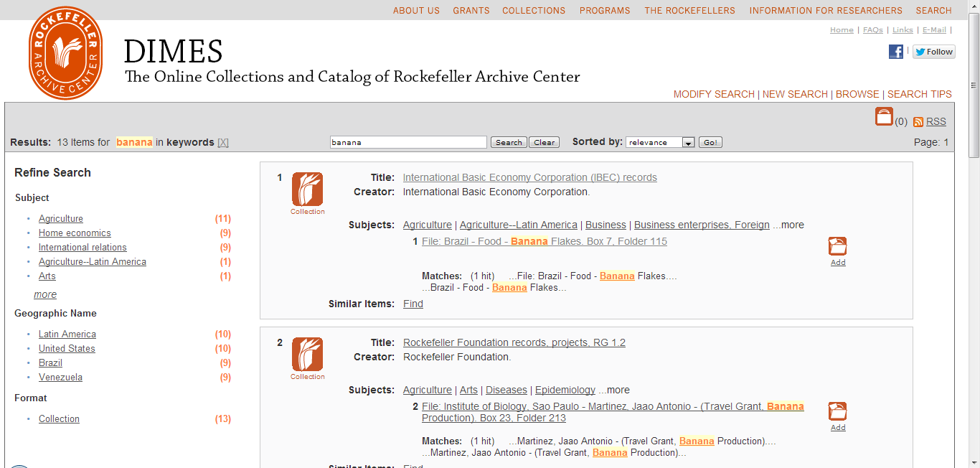The height and width of the screenshot is (468, 980).
Task: Open the Grants menu
Action: click(471, 11)
